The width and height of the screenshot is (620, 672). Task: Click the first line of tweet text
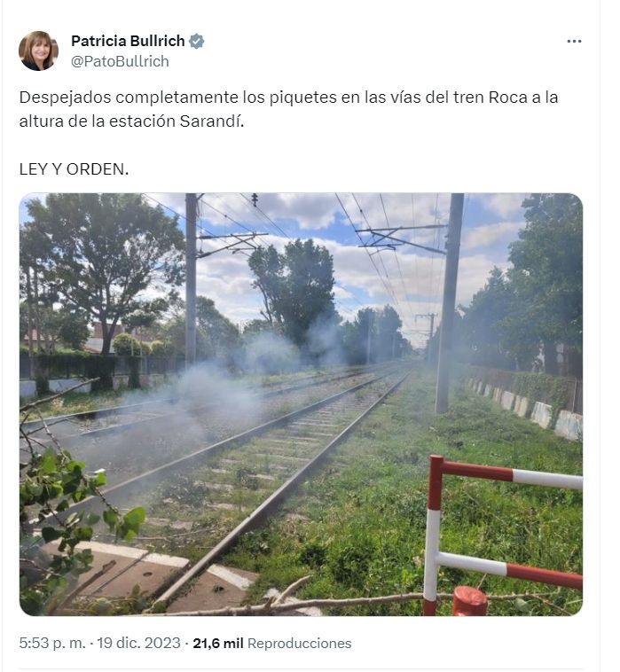tap(288, 98)
